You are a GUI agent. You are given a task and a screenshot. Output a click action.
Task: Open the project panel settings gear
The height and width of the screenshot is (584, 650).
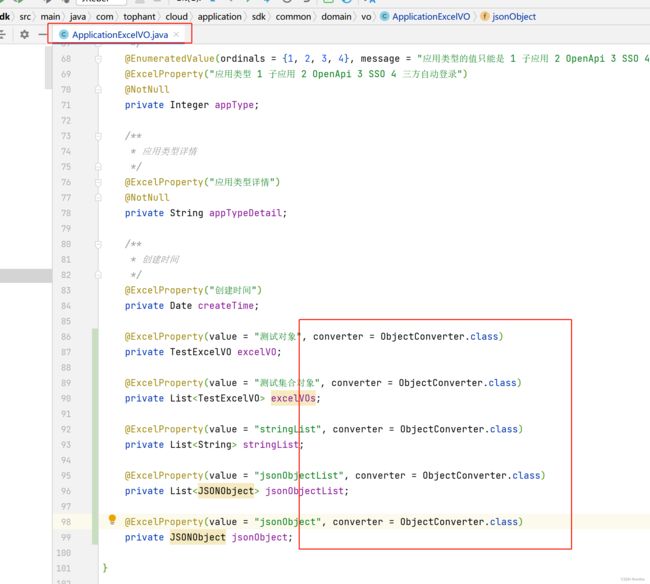tap(24, 34)
